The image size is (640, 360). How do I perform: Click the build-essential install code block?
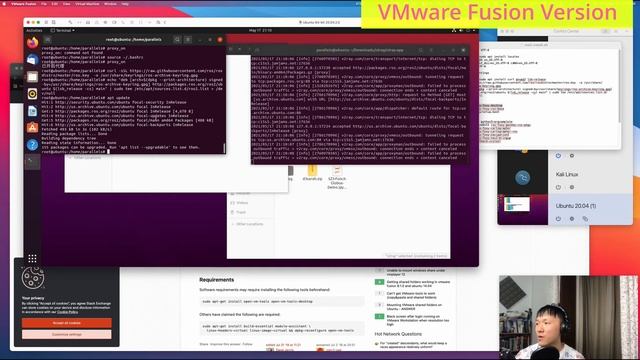282,328
